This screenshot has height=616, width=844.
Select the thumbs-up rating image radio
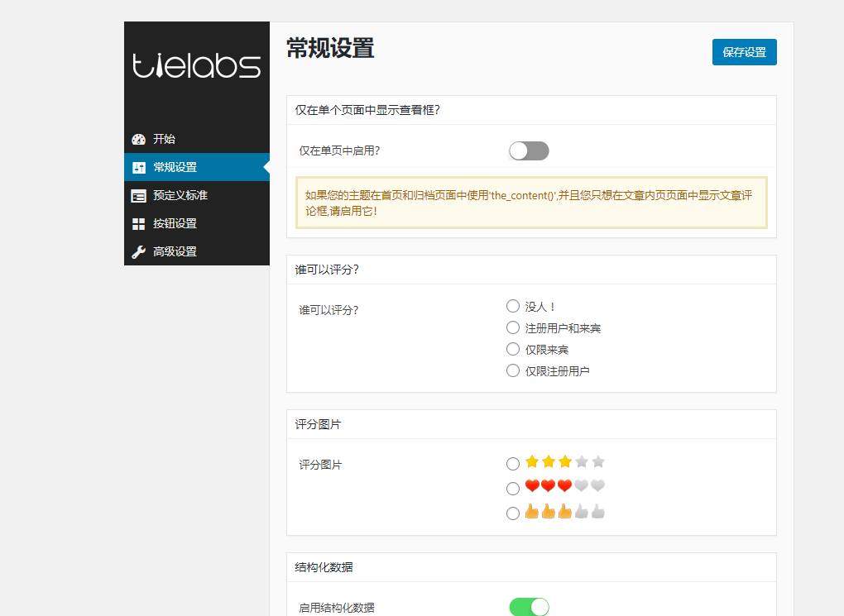(x=513, y=513)
